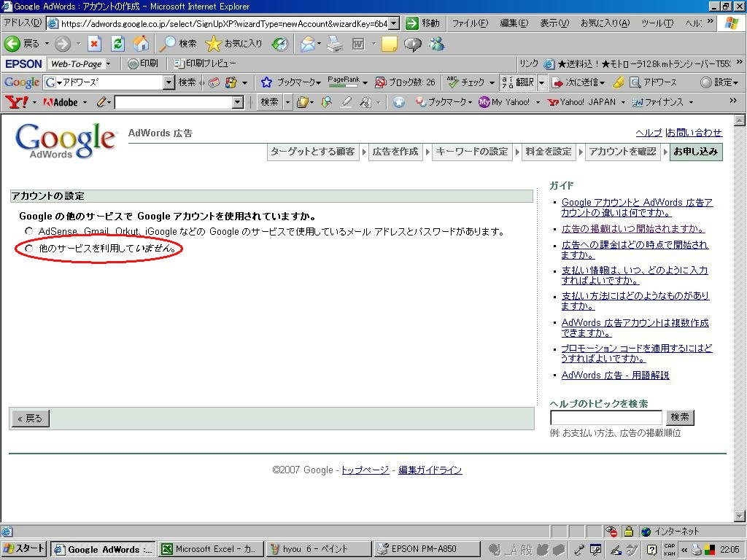Open the お問い合わせ contact link
This screenshot has width=747, height=560.
point(694,133)
